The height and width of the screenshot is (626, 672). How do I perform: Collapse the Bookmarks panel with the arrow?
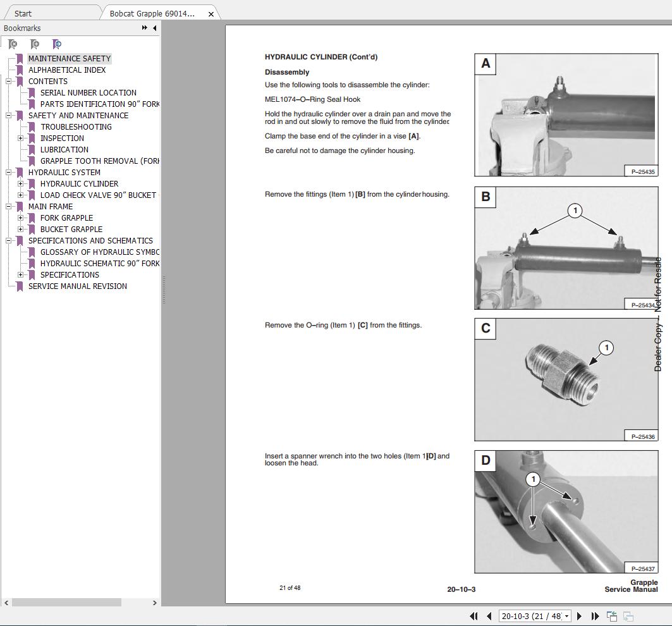tap(154, 28)
